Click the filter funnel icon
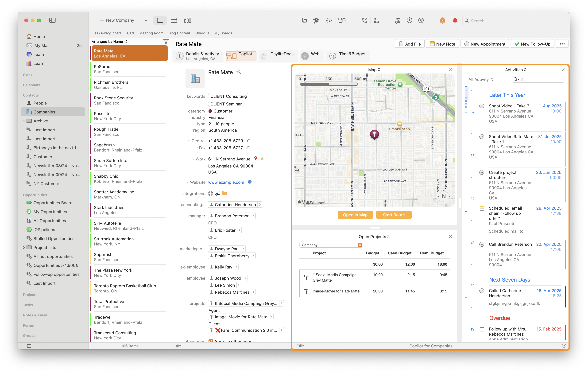The image size is (588, 373). pos(166,42)
